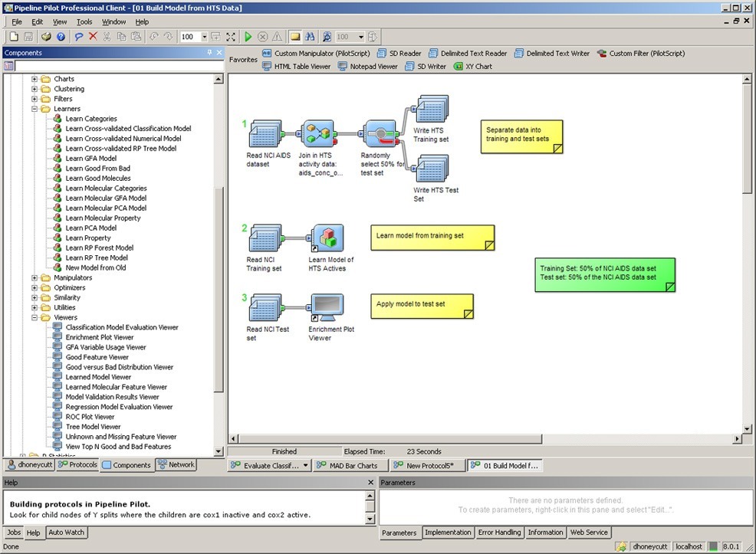Screen dimensions: 756x554
Task: Click the scissors cut icon
Action: [x=107, y=37]
